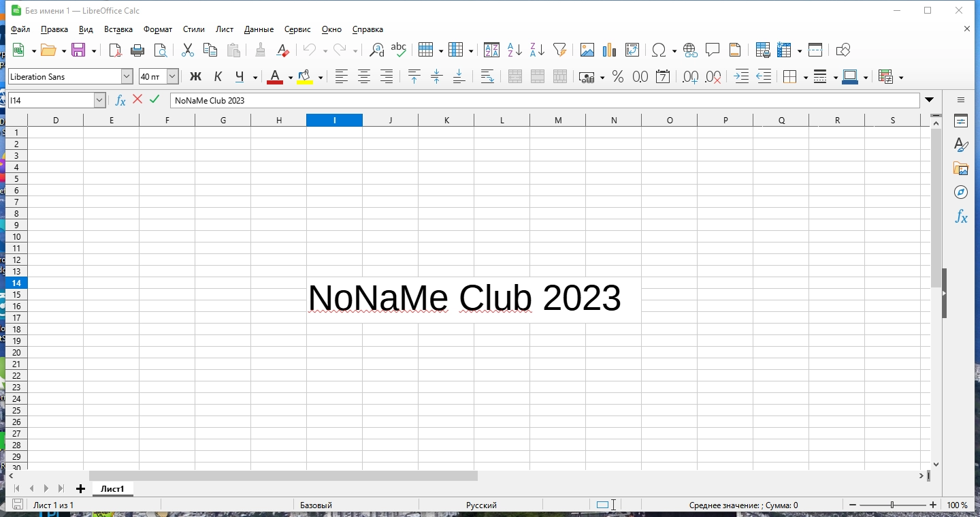The width and height of the screenshot is (980, 517).
Task: Add a new sheet with the plus button
Action: pyautogui.click(x=80, y=489)
